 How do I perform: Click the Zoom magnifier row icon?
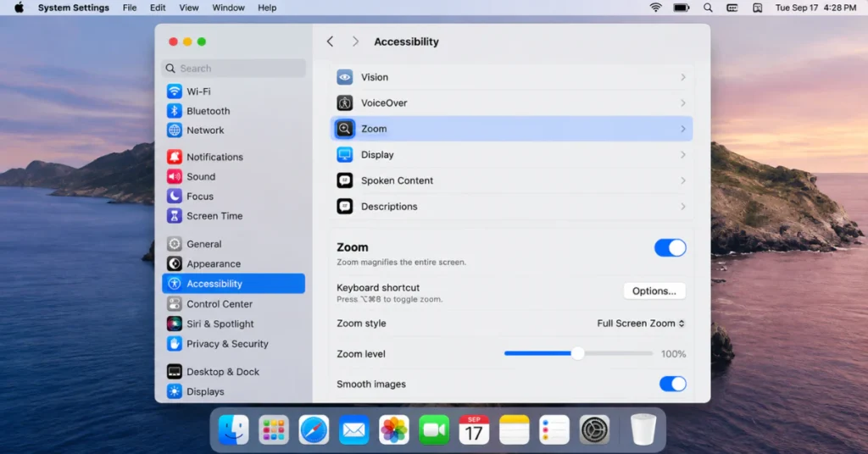[x=345, y=129]
